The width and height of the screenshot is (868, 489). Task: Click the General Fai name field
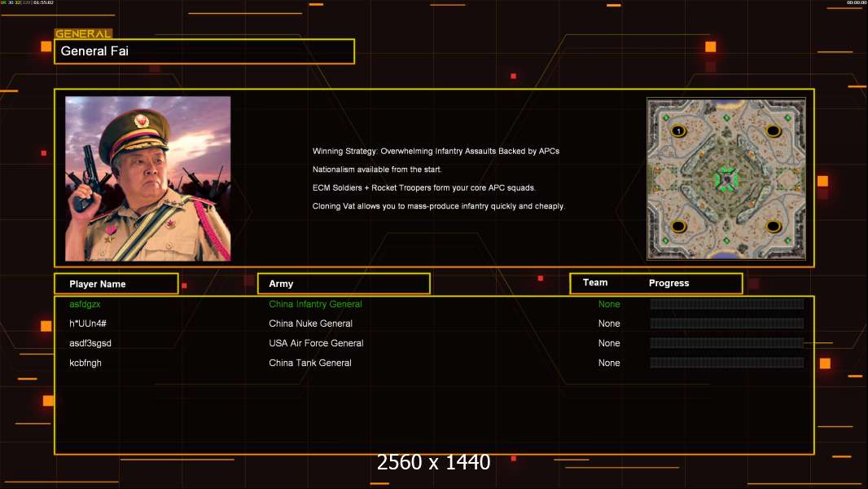click(x=204, y=51)
